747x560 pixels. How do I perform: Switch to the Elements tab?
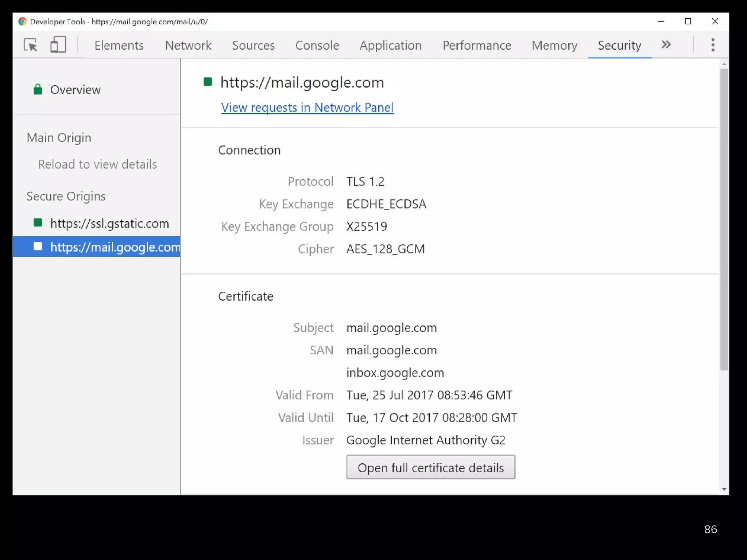pos(119,45)
